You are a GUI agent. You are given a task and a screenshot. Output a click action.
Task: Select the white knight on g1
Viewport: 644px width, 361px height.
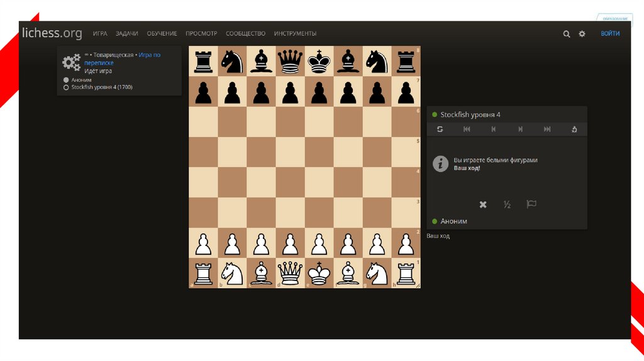point(377,273)
